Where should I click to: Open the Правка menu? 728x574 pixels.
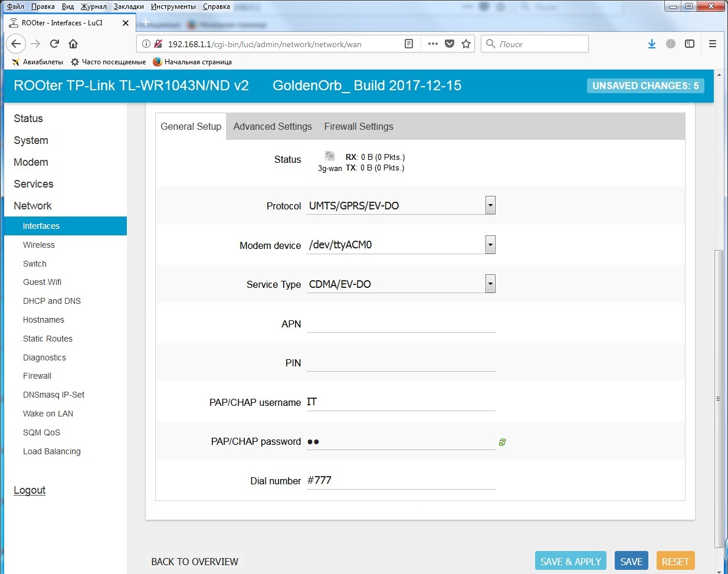(x=43, y=6)
